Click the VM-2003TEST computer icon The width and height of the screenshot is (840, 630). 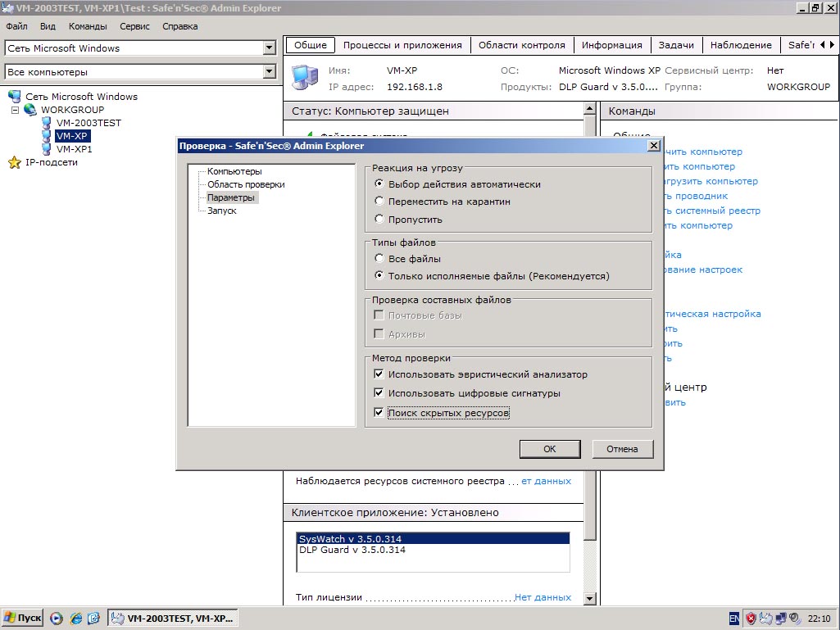pyautogui.click(x=47, y=123)
